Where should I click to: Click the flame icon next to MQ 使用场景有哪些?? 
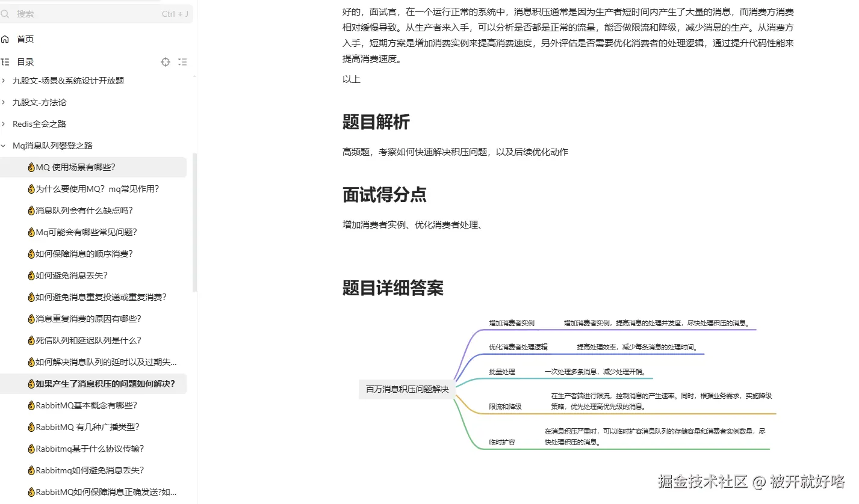31,167
